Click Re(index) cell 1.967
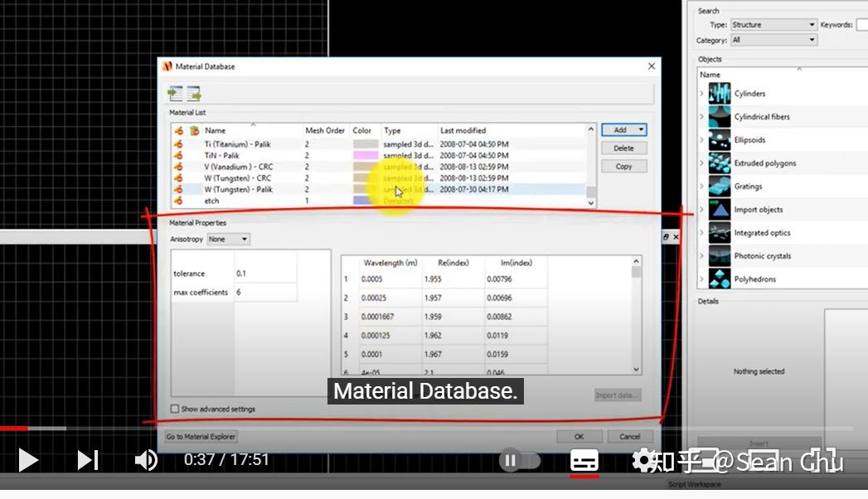This screenshot has width=868, height=499. tap(453, 354)
